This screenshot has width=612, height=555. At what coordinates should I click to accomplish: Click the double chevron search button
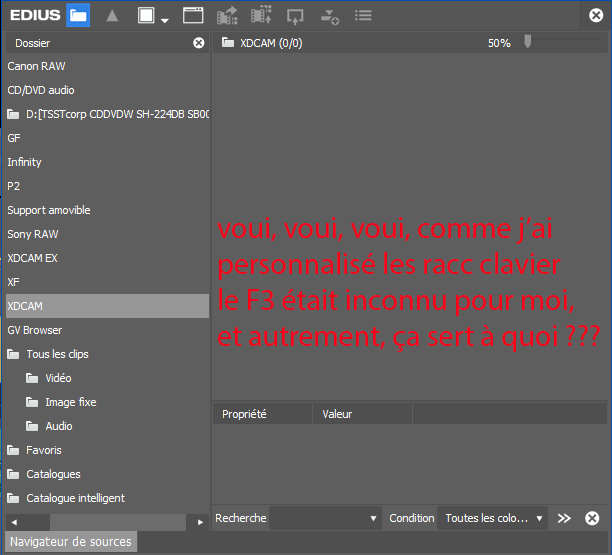tap(564, 518)
